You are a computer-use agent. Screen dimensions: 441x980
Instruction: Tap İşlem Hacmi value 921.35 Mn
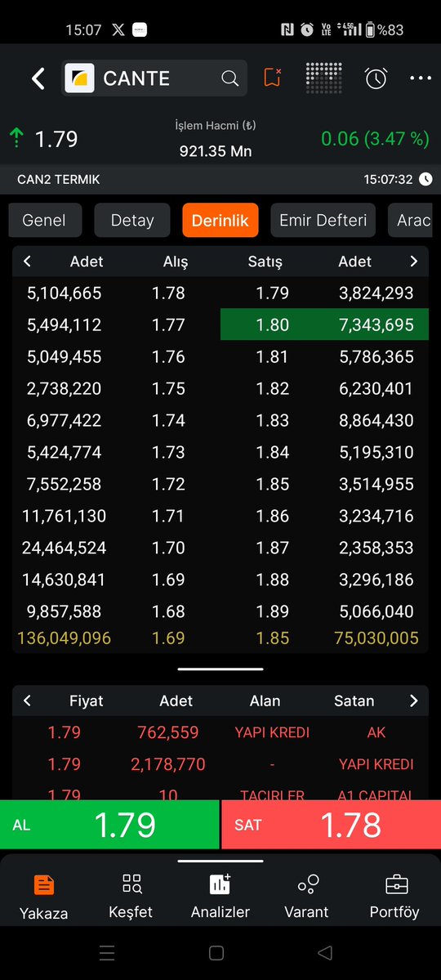click(x=216, y=151)
